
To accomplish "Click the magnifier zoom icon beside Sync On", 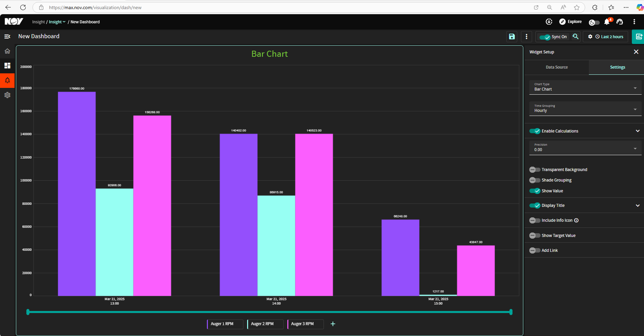I will (575, 37).
